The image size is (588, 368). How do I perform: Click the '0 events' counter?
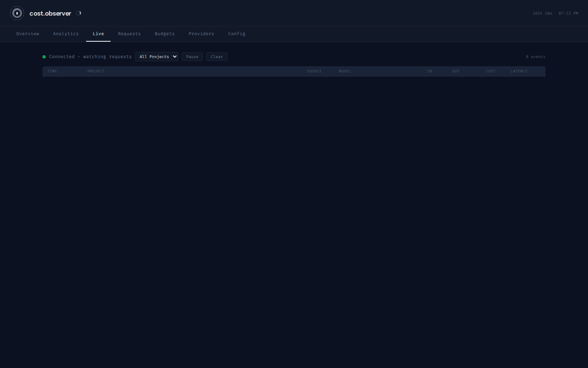[x=536, y=57]
